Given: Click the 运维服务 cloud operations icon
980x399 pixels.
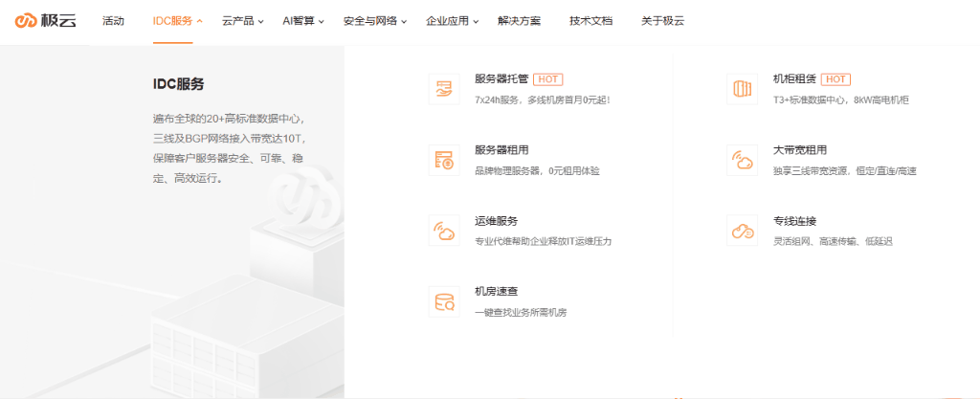Looking at the screenshot, I should click(444, 231).
